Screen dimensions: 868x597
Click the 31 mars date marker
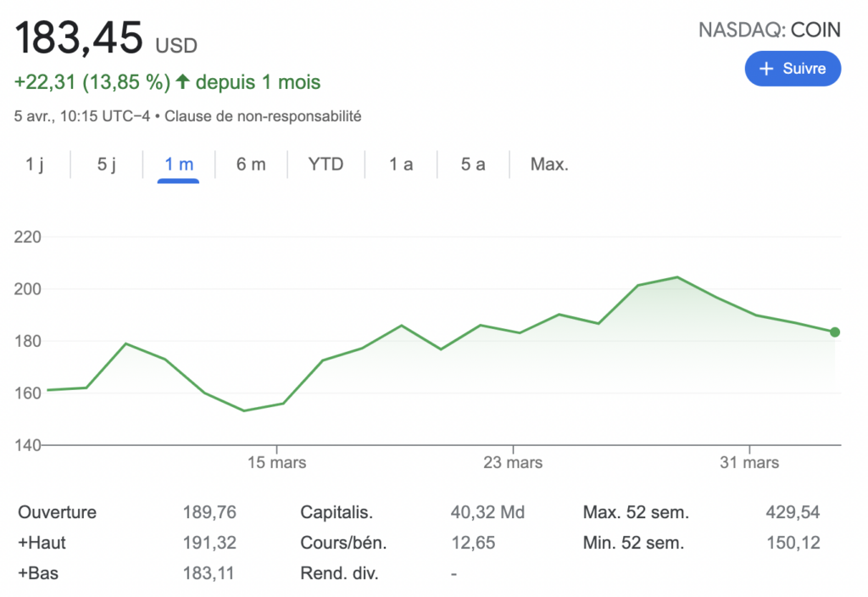pos(749,463)
